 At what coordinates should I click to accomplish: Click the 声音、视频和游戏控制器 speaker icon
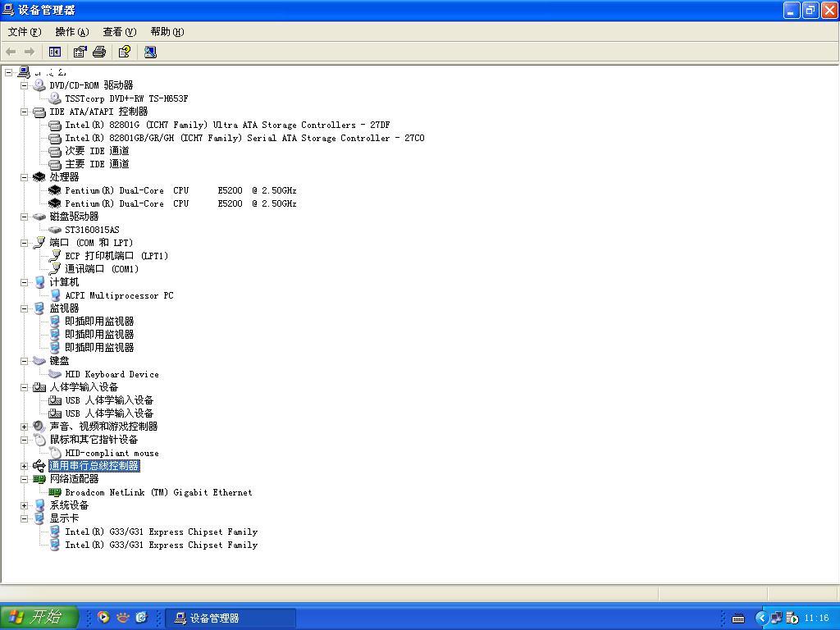[39, 427]
